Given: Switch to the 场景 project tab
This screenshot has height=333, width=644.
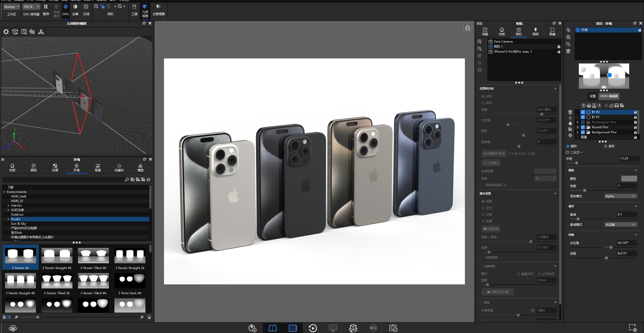Looking at the screenshot, I should 485,32.
